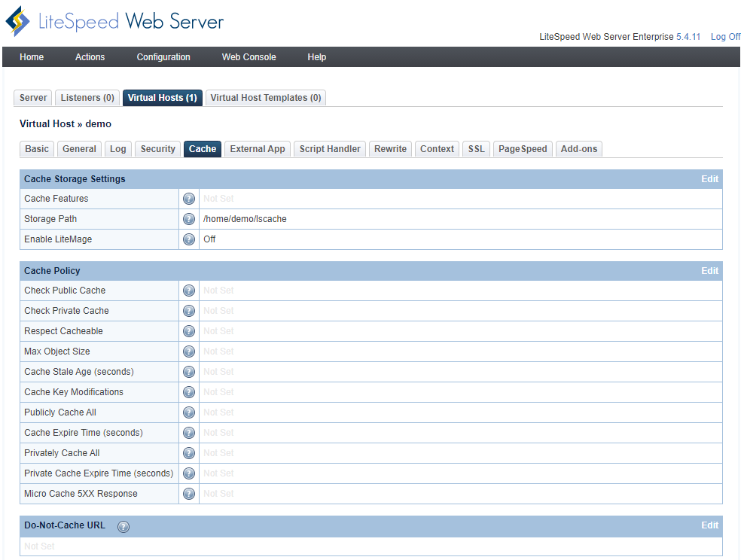Open help for Enable LiteMage

click(189, 239)
